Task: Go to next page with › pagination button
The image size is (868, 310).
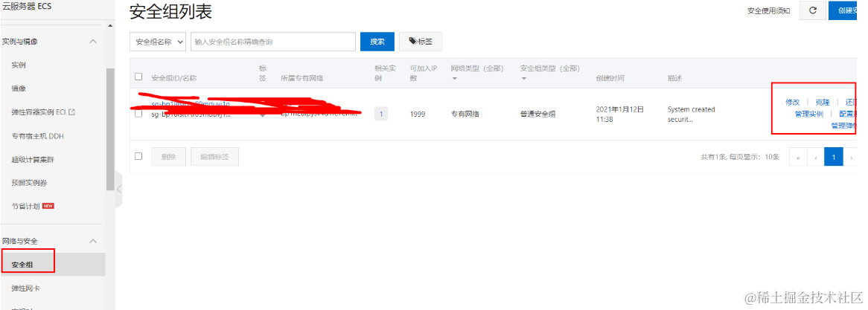Action: coord(852,157)
